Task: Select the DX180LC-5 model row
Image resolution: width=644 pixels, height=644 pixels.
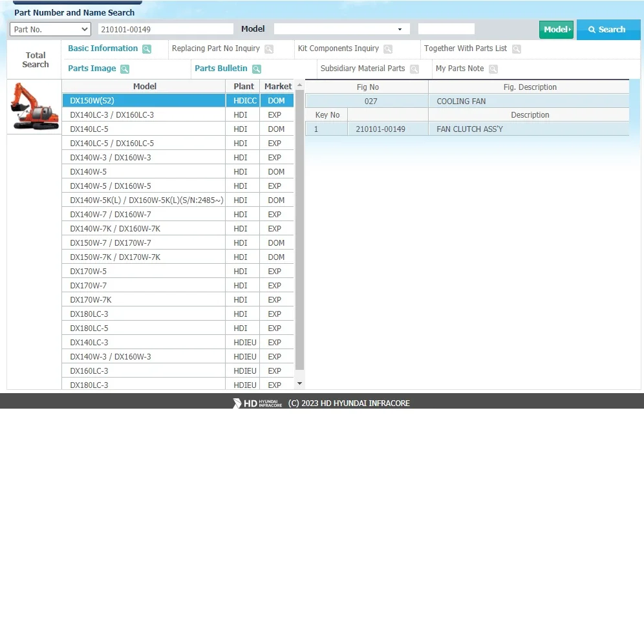Action: [178, 328]
